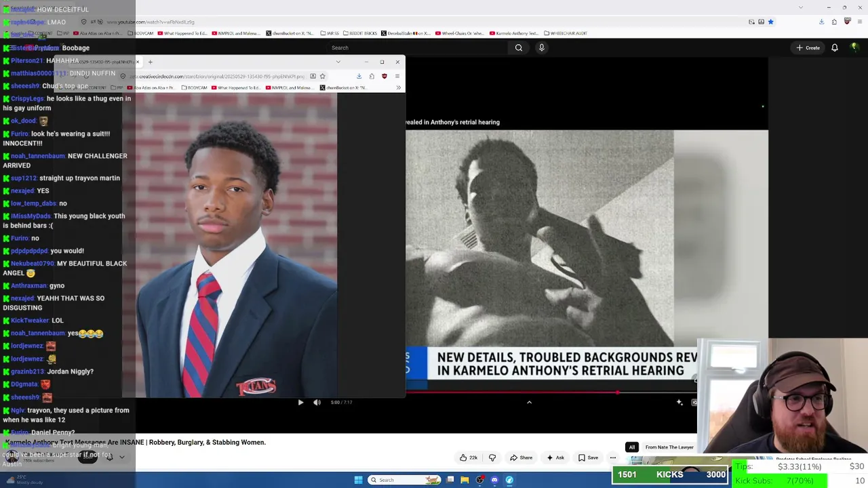Share the YouTube video
The width and height of the screenshot is (868, 488).
click(x=521, y=457)
